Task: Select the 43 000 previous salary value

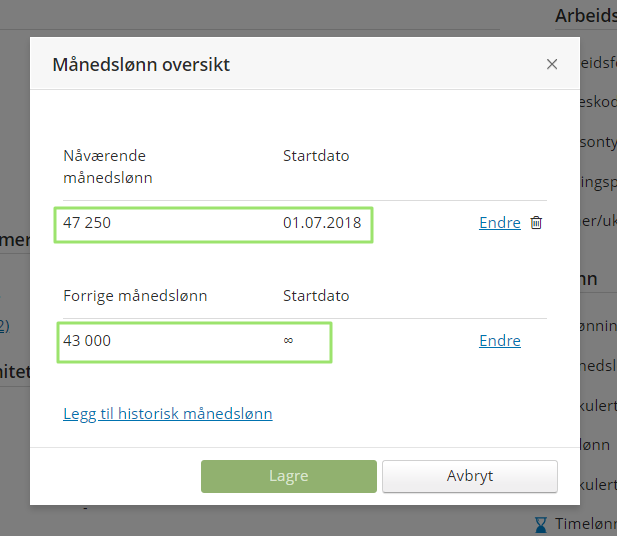Action: [x=87, y=341]
